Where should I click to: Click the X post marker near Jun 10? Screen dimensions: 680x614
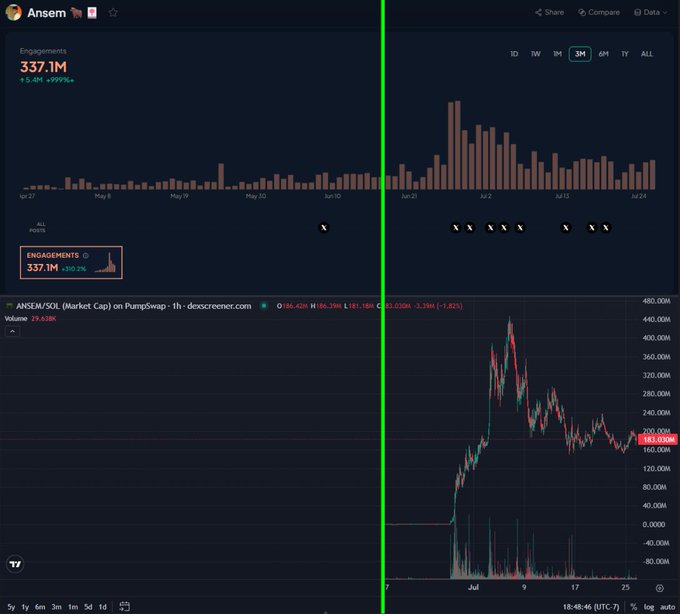click(x=324, y=228)
